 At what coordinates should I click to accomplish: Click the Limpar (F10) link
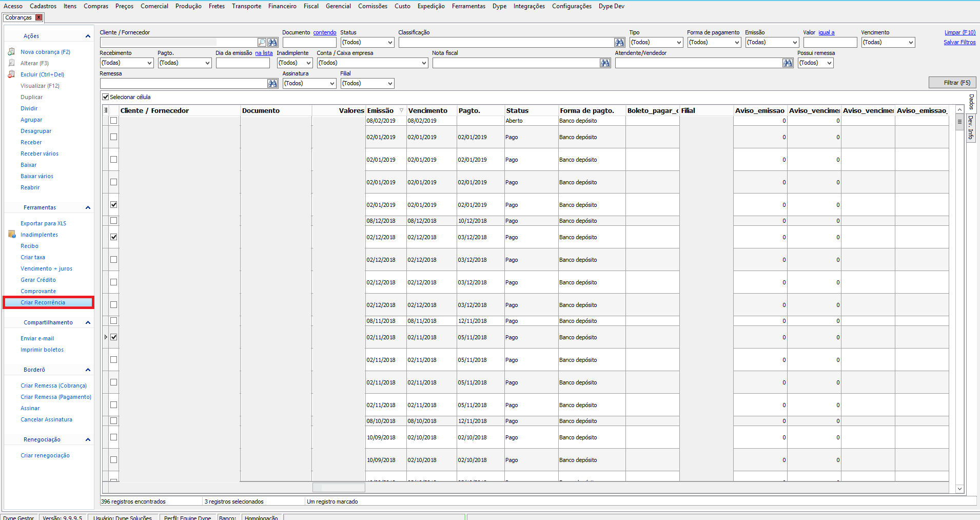click(x=960, y=32)
